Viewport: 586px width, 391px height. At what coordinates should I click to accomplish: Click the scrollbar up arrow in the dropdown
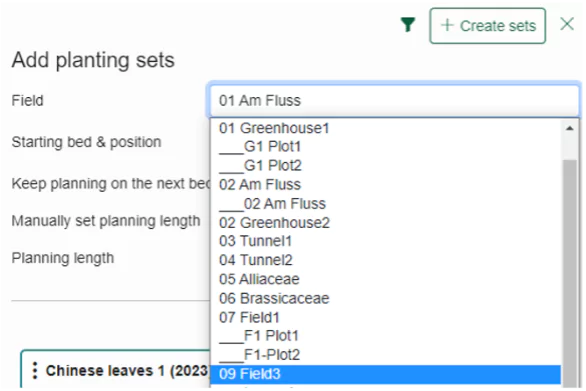click(569, 129)
